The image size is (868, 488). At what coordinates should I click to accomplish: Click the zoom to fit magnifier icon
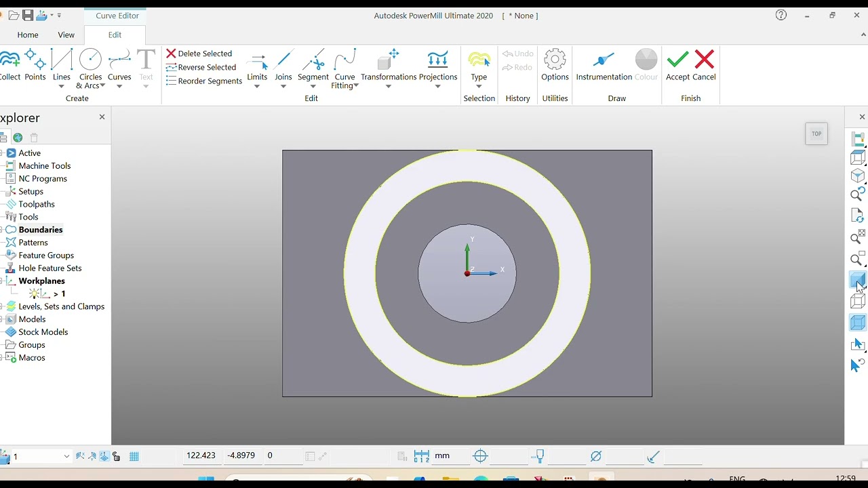click(x=858, y=237)
